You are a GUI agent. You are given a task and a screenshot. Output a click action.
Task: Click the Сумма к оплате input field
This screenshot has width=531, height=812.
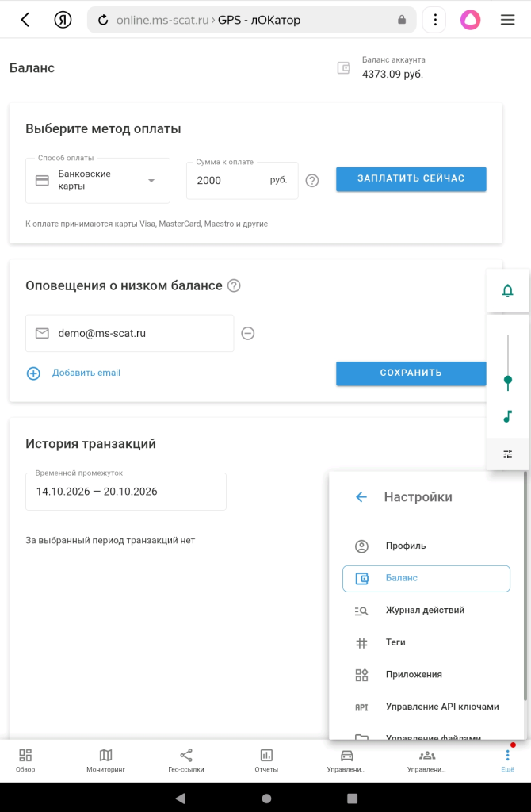click(x=243, y=180)
